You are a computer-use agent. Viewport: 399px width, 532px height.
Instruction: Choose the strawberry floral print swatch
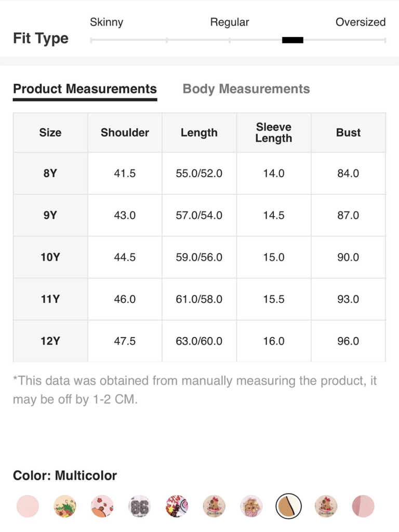65,506
